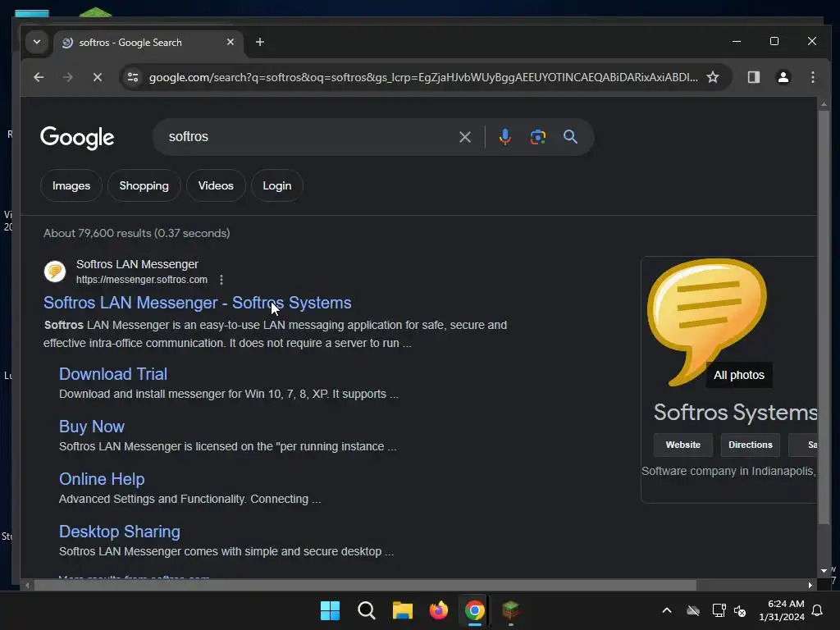Viewport: 840px width, 630px height.
Task: Switch to the Videos filter
Action: pyautogui.click(x=216, y=185)
